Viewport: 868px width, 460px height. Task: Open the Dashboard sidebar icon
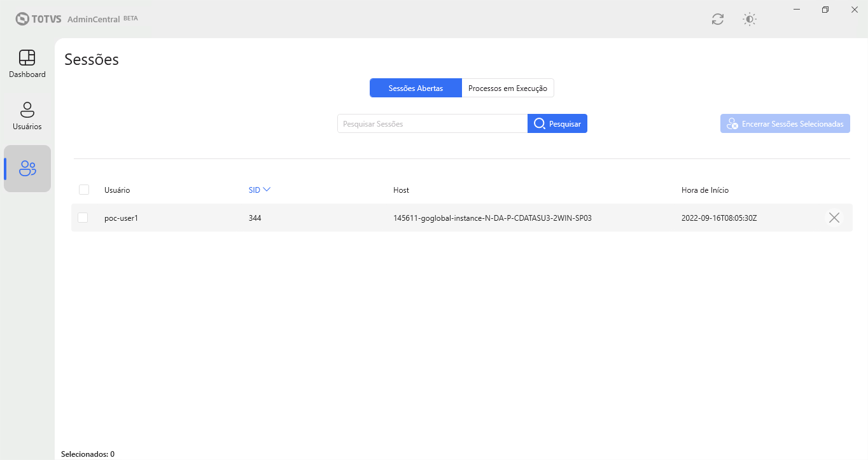(27, 64)
